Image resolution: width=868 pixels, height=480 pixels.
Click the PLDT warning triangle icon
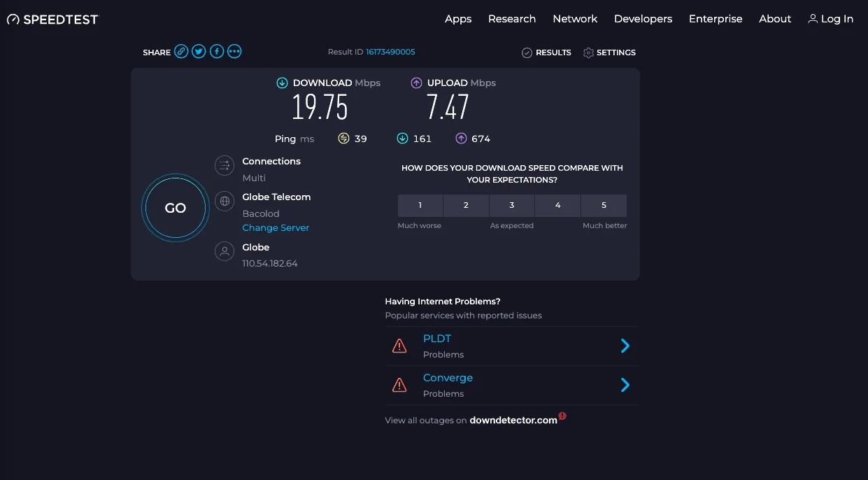tap(399, 346)
